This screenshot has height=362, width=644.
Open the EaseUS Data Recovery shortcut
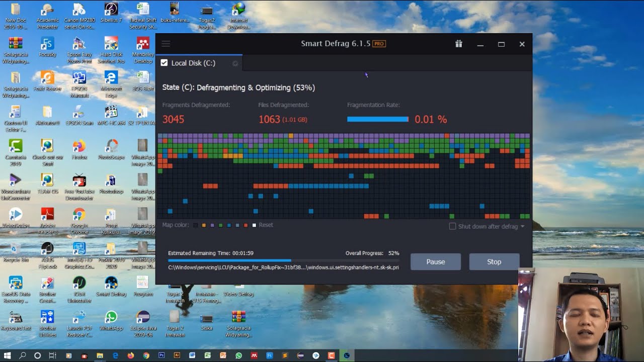coord(16,290)
